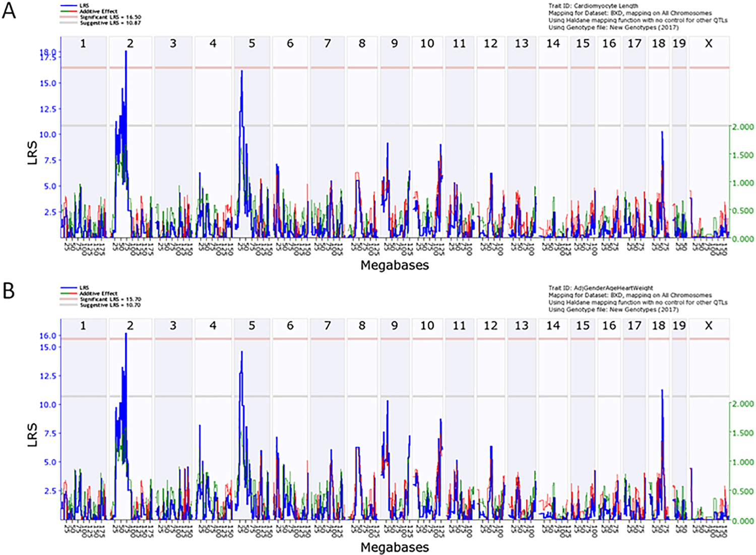This screenshot has height=555, width=756.
Task: Click the 'Megabases' axis title under panel A
Action: 395,265
